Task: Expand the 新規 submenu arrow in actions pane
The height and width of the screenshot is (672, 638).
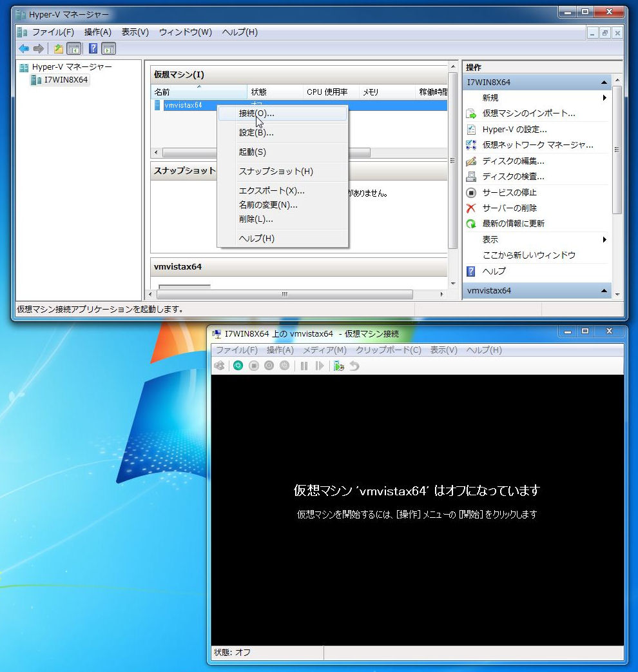Action: (x=604, y=98)
